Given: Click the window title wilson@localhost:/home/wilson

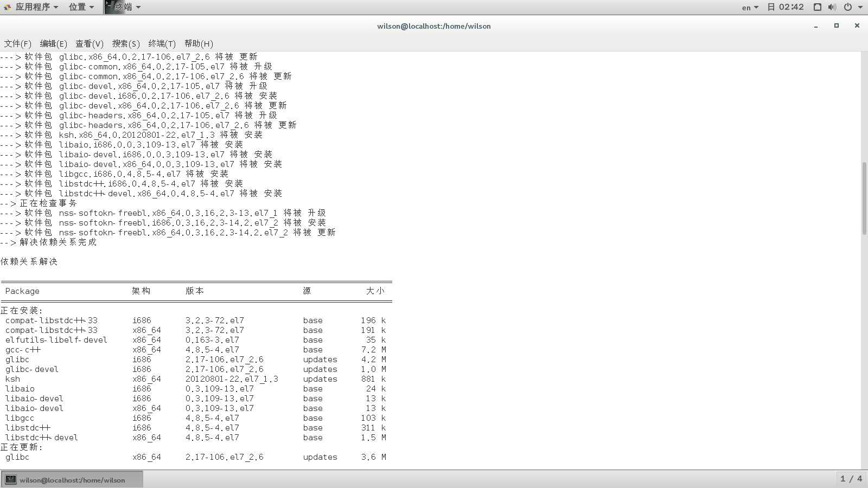Looking at the screenshot, I should (x=434, y=26).
